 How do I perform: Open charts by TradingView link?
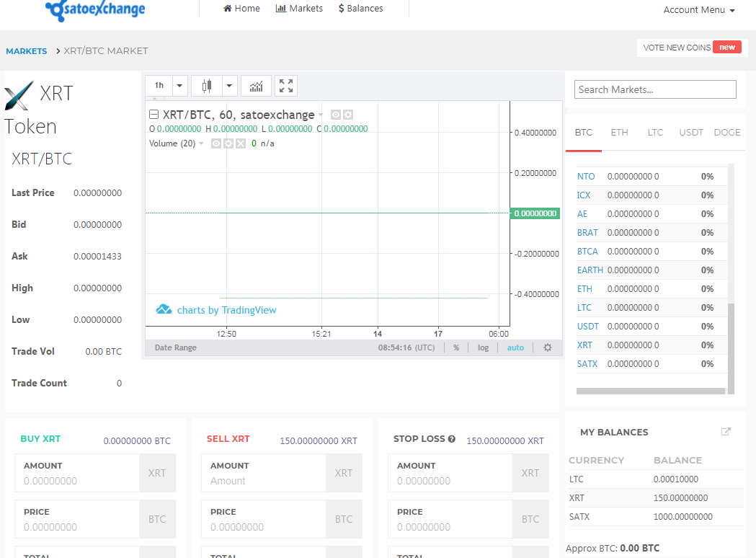coord(226,310)
